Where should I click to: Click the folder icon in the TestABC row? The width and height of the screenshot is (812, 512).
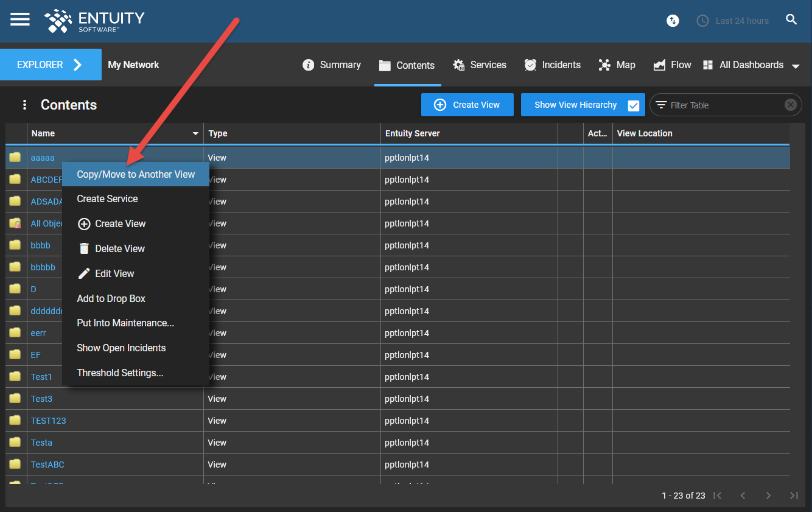[15, 465]
